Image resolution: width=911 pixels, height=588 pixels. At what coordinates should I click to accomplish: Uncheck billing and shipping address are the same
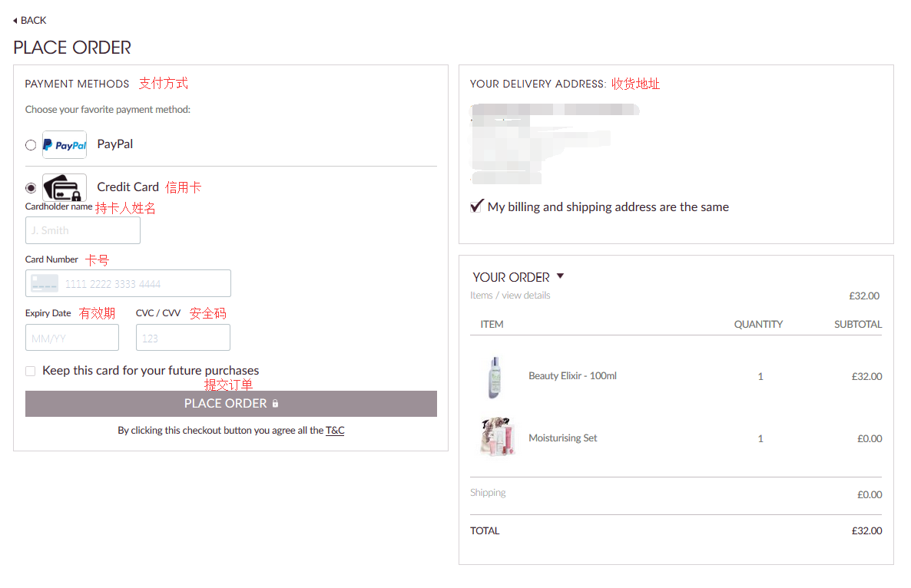tap(476, 206)
